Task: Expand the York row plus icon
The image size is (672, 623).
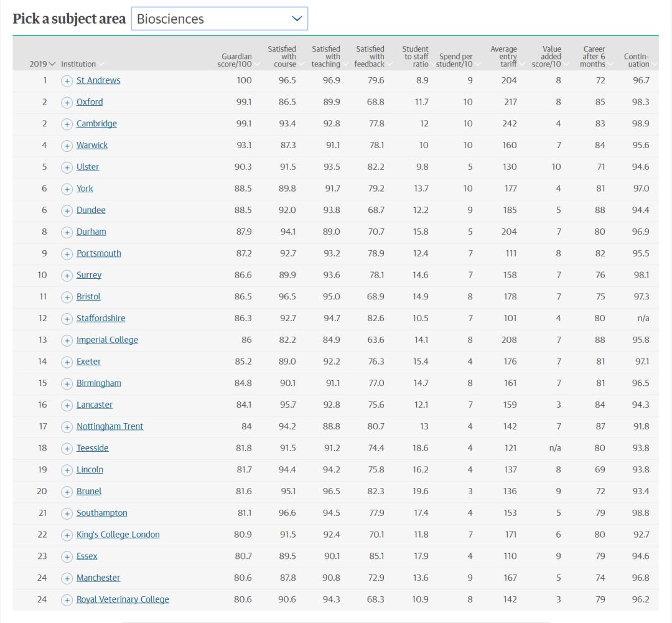Action: (x=67, y=189)
